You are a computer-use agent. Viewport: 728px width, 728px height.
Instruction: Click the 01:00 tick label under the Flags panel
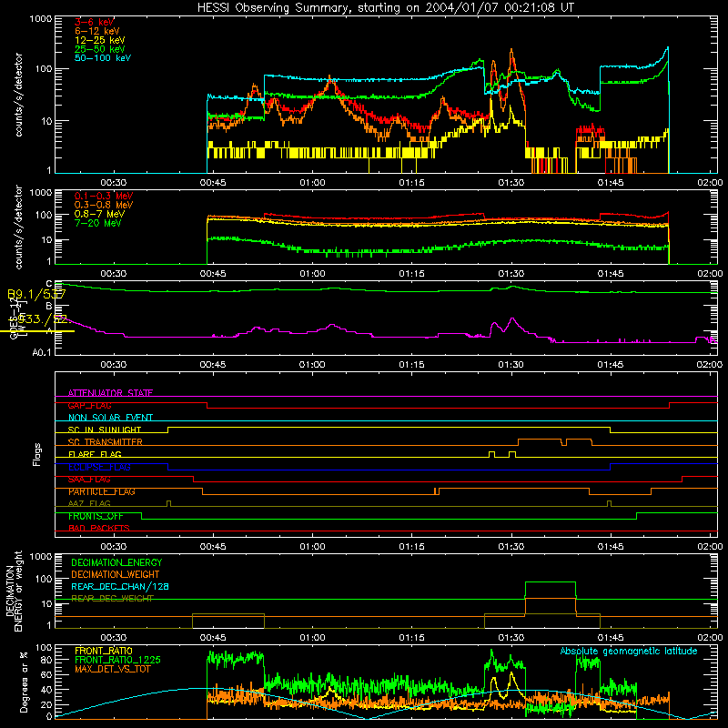click(x=312, y=547)
